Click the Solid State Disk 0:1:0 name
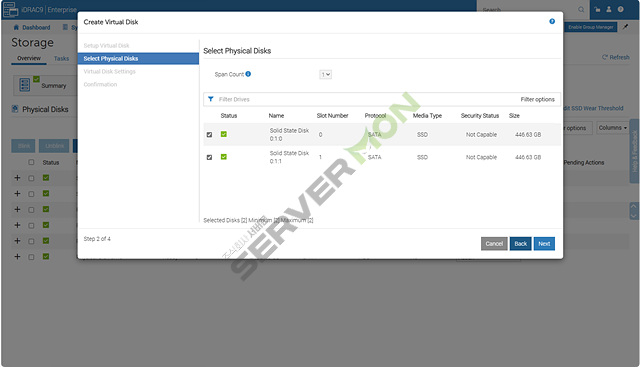 tap(289, 134)
